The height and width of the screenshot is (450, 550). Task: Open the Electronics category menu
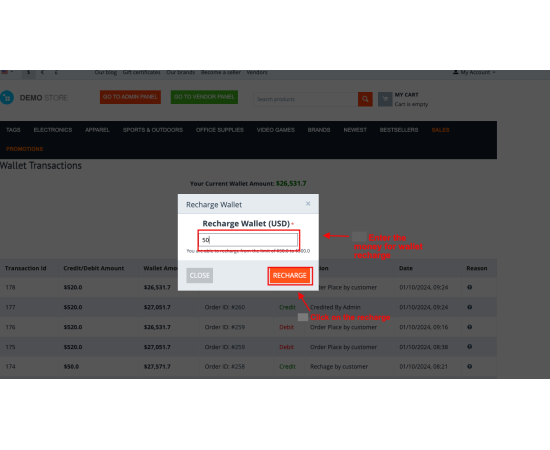tap(53, 130)
